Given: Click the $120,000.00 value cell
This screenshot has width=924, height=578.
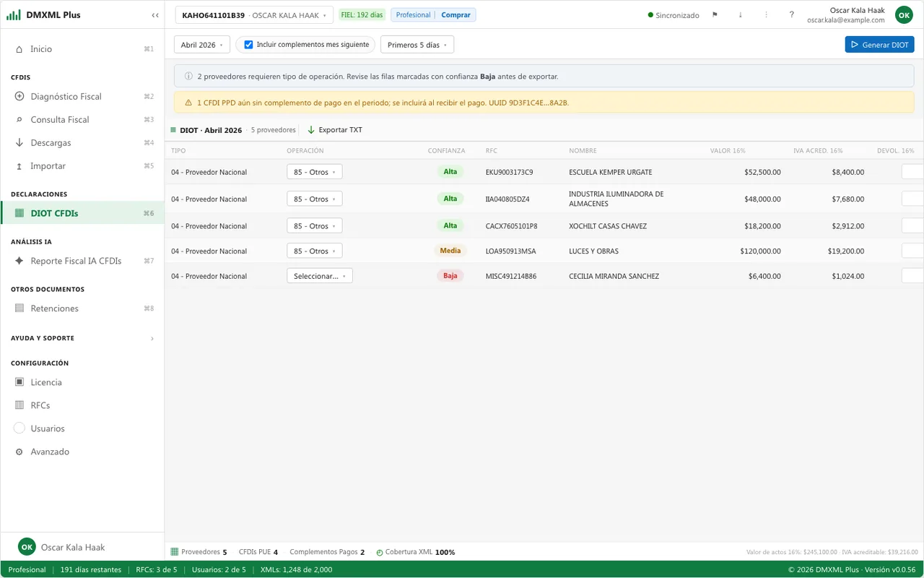Looking at the screenshot, I should pyautogui.click(x=760, y=251).
